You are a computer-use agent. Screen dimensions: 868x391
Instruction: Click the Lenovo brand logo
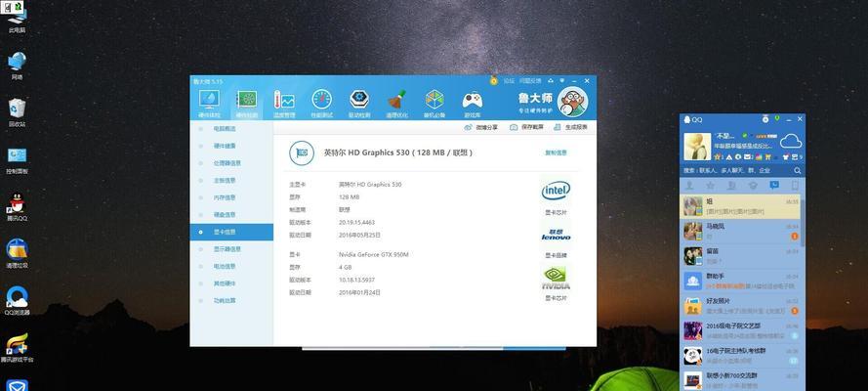pyautogui.click(x=556, y=235)
